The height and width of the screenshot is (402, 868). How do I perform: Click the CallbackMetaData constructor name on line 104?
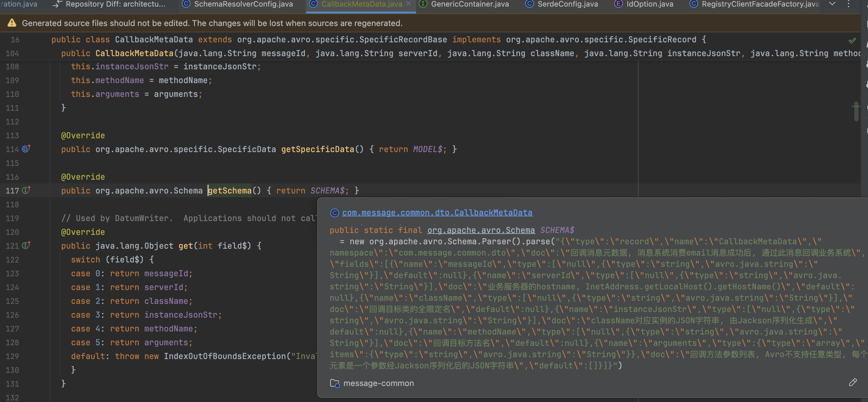[x=134, y=53]
